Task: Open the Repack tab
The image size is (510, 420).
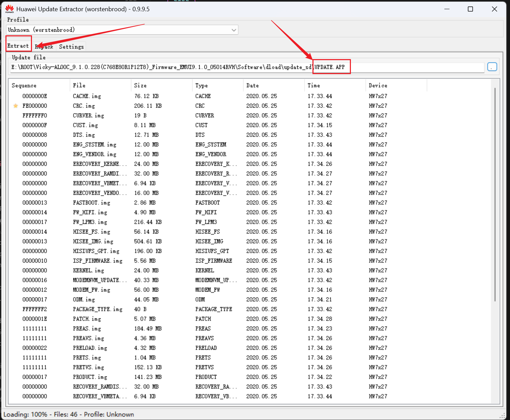Action: [x=44, y=47]
